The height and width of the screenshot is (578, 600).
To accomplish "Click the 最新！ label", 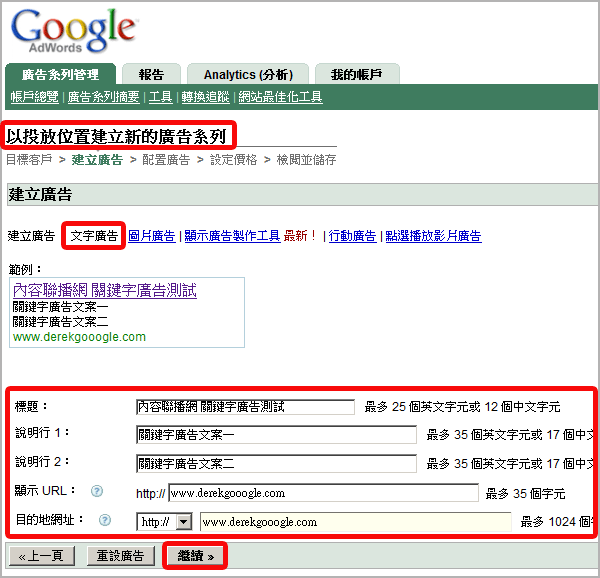I will [x=301, y=236].
